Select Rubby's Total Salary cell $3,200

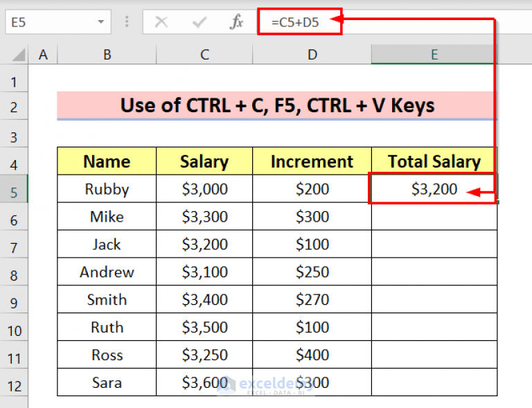(434, 189)
